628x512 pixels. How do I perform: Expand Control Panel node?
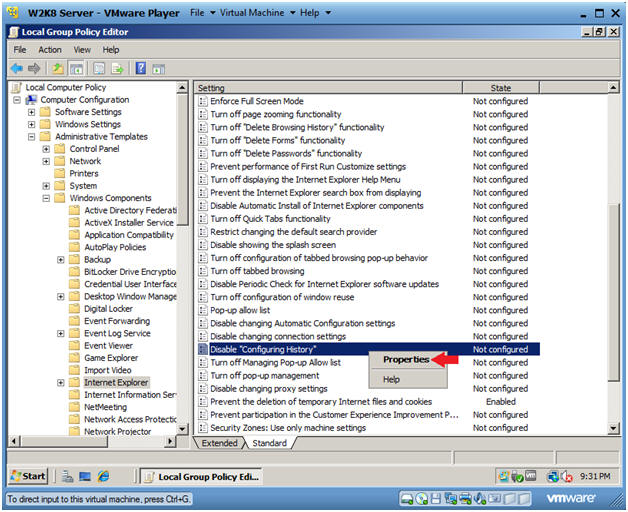click(x=46, y=149)
